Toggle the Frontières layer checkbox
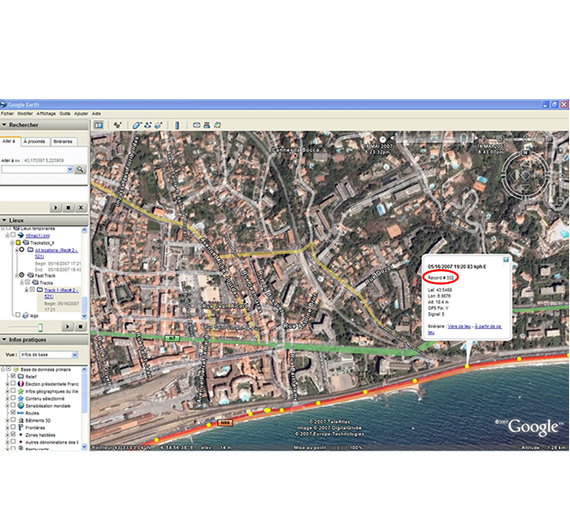 tap(13, 427)
